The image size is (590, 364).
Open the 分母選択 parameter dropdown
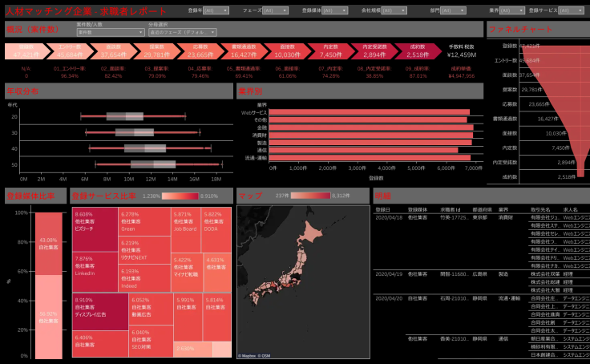tap(183, 32)
